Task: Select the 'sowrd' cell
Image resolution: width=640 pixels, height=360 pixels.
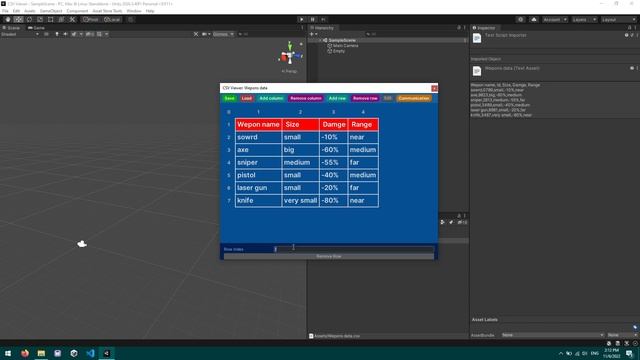Action: pyautogui.click(x=258, y=137)
